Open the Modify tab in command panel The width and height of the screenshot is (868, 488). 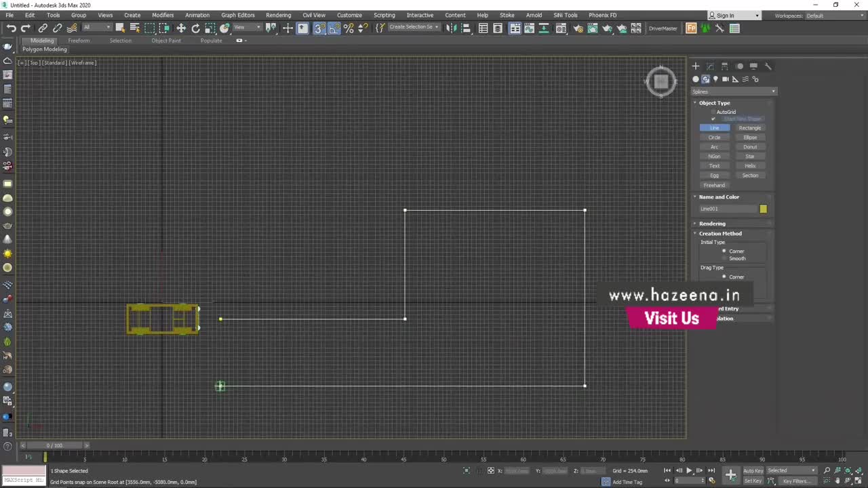pos(710,66)
